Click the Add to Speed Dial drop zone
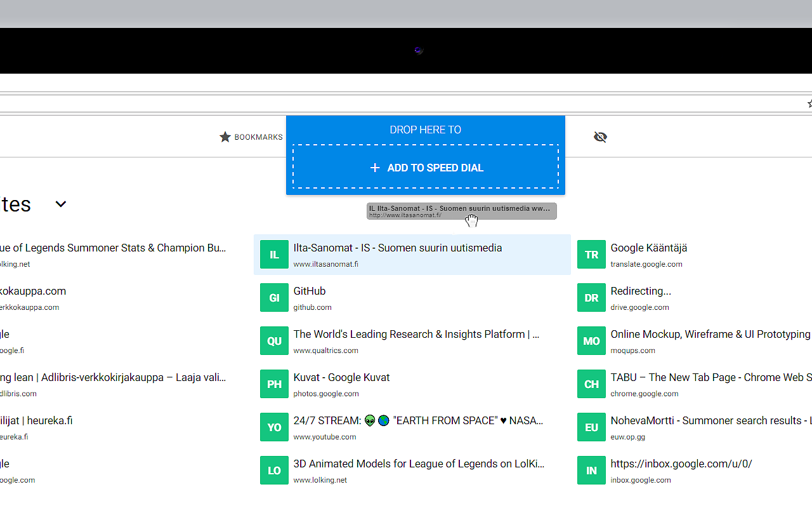Image resolution: width=812 pixels, height=508 pixels. tap(426, 167)
